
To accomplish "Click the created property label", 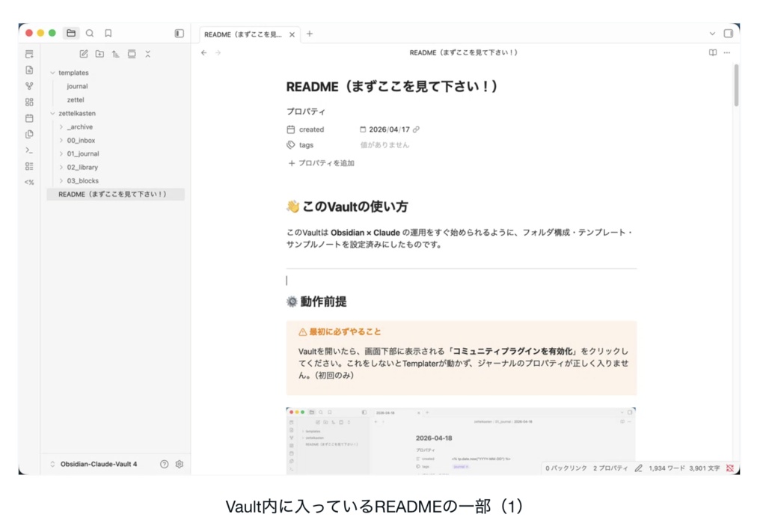I will (x=311, y=129).
